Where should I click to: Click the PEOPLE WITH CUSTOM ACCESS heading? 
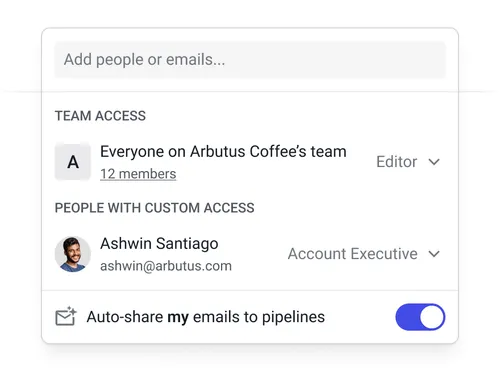tap(155, 208)
